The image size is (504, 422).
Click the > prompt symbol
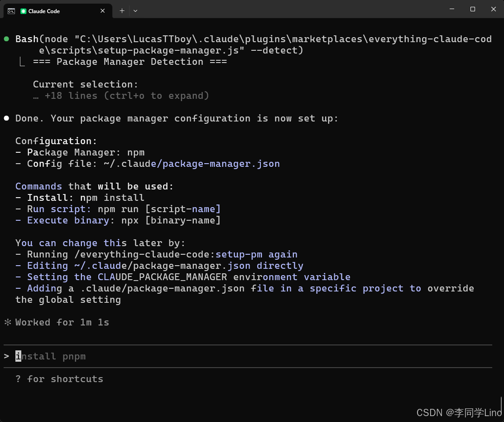(x=7, y=356)
